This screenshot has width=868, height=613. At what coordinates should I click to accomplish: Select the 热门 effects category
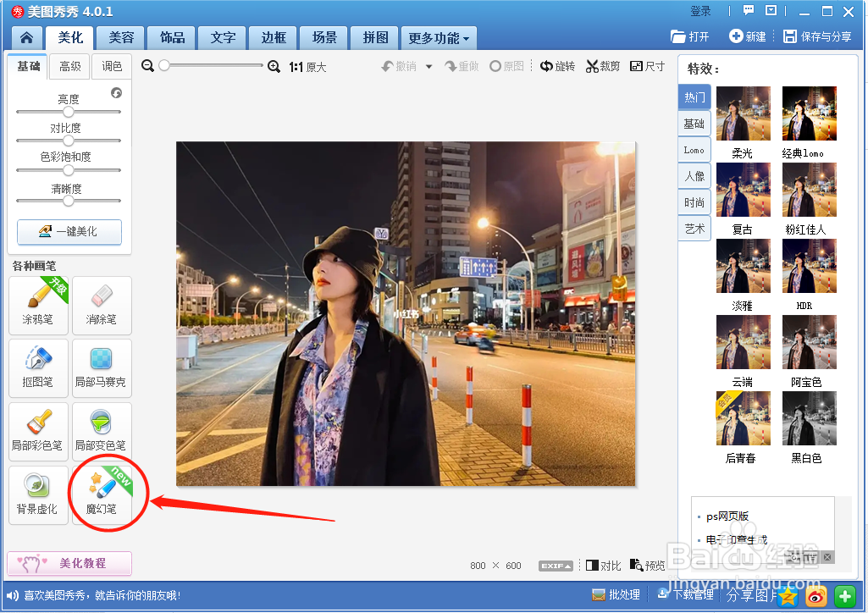click(694, 97)
